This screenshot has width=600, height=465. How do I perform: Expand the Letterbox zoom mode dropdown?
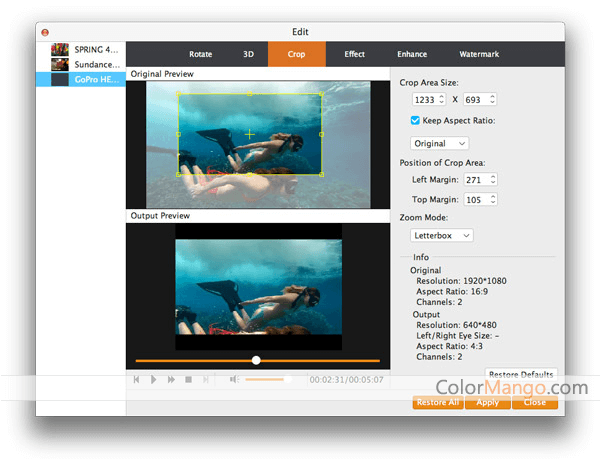[442, 236]
